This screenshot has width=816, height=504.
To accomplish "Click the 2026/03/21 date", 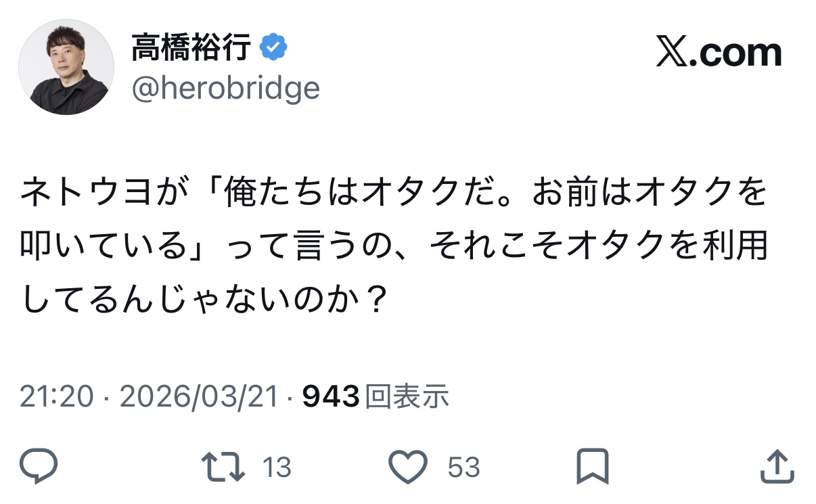I will (199, 397).
